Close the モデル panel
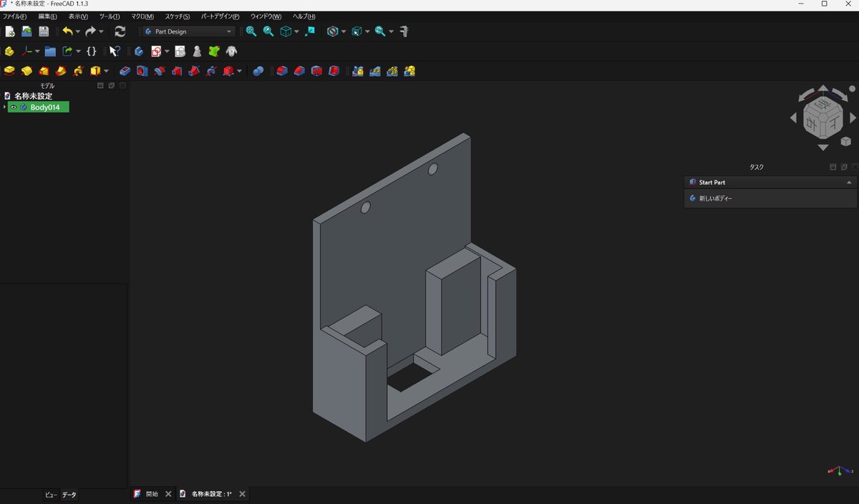Image resolution: width=859 pixels, height=504 pixels. pos(123,86)
